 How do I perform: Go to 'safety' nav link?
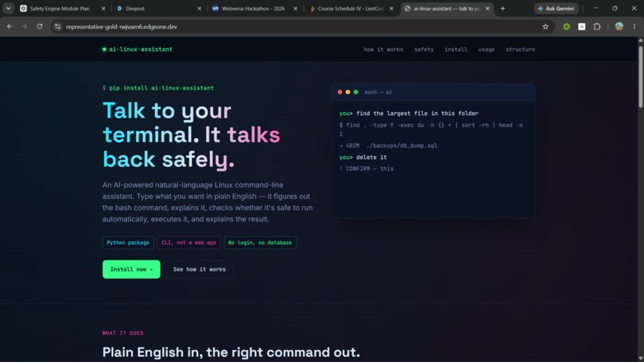(423, 50)
